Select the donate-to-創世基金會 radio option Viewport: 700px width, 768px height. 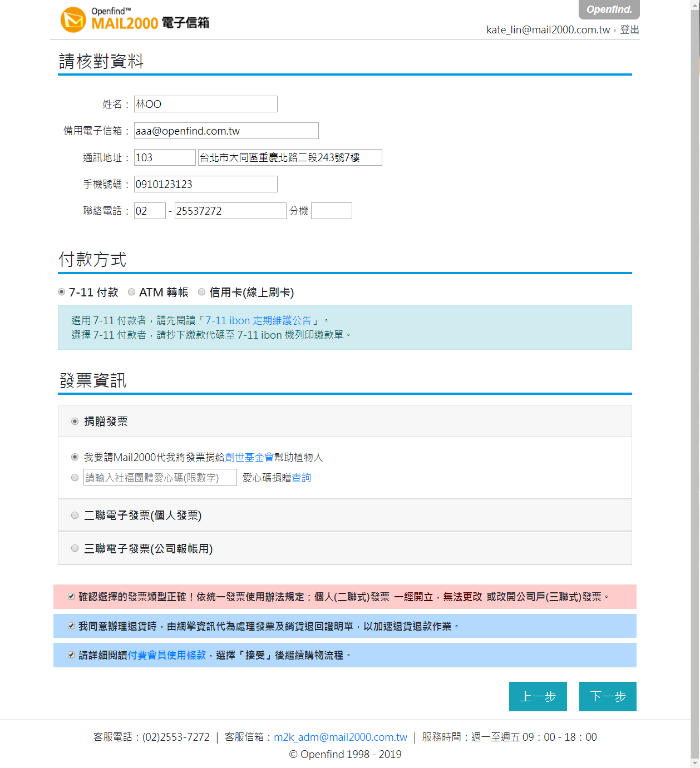[x=75, y=457]
